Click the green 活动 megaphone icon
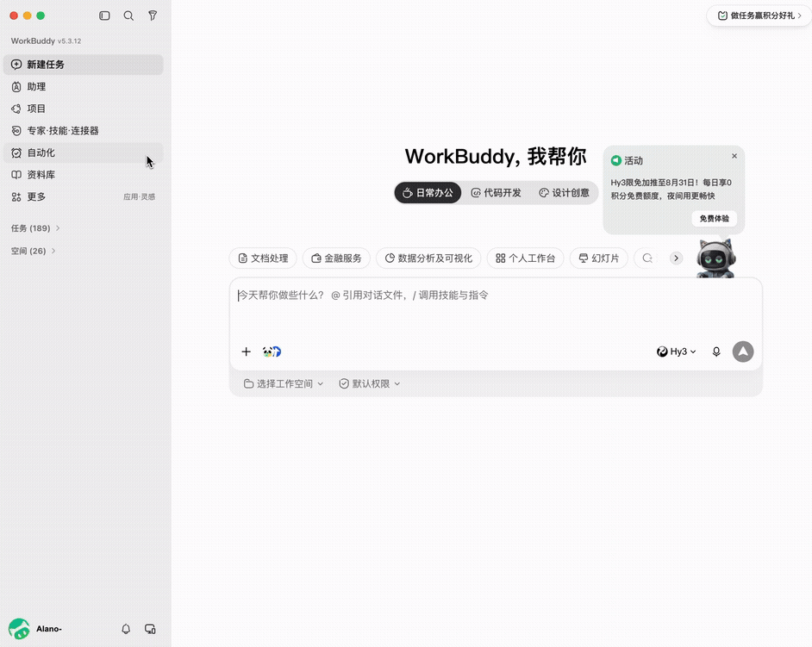This screenshot has width=812, height=647. (615, 160)
